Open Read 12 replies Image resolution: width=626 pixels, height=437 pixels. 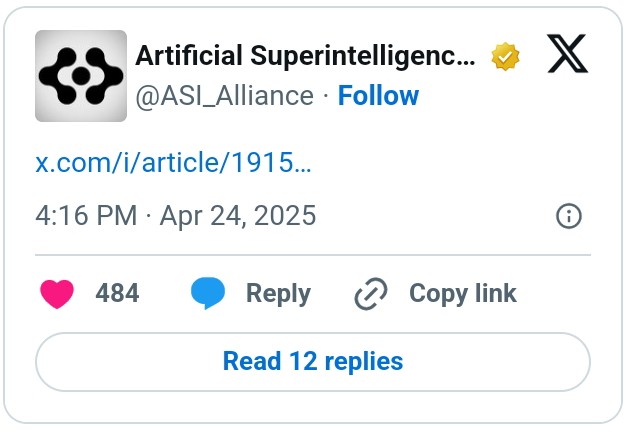(313, 361)
